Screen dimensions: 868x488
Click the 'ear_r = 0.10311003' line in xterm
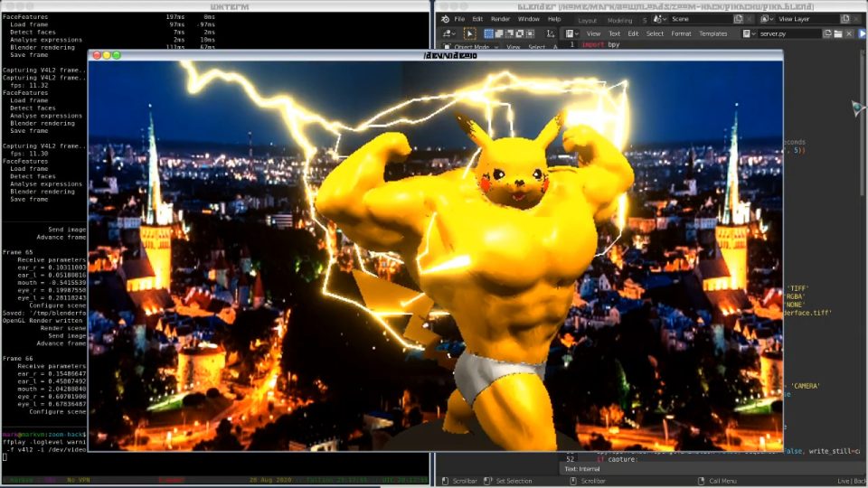click(52, 267)
